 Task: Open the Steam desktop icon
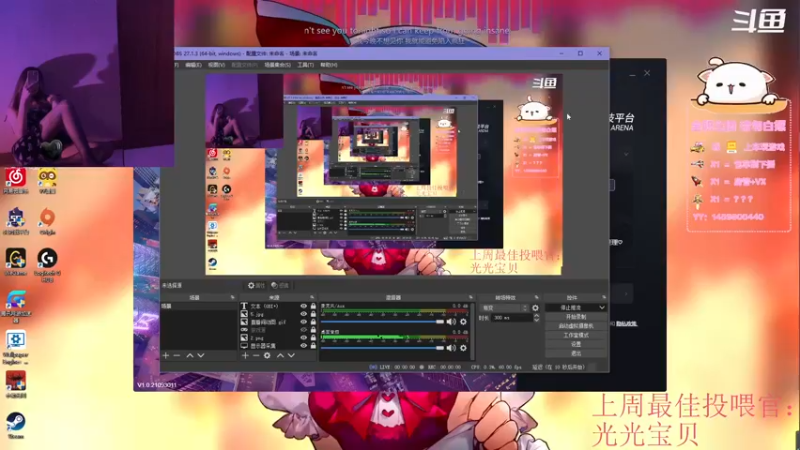pyautogui.click(x=16, y=426)
